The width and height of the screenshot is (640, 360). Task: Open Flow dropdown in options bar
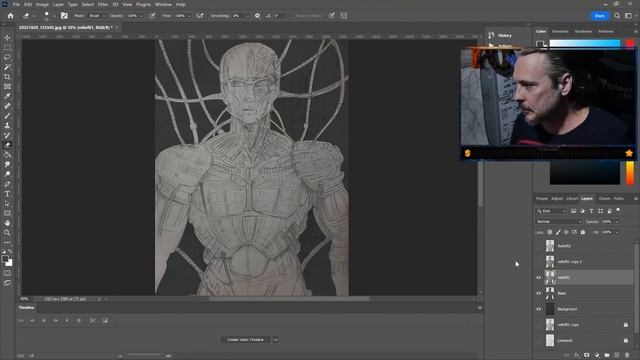pyautogui.click(x=189, y=16)
